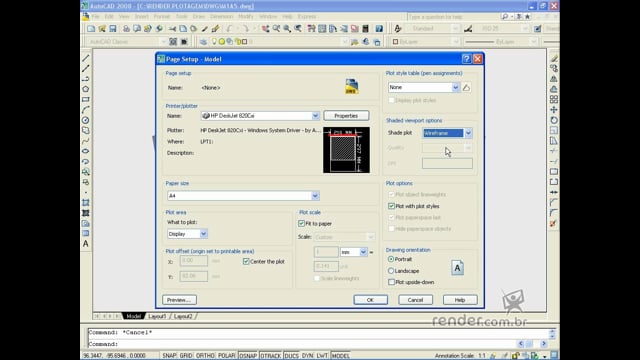Open the printer Name dropdown list
Screen dimensions: 640x360
point(315,116)
